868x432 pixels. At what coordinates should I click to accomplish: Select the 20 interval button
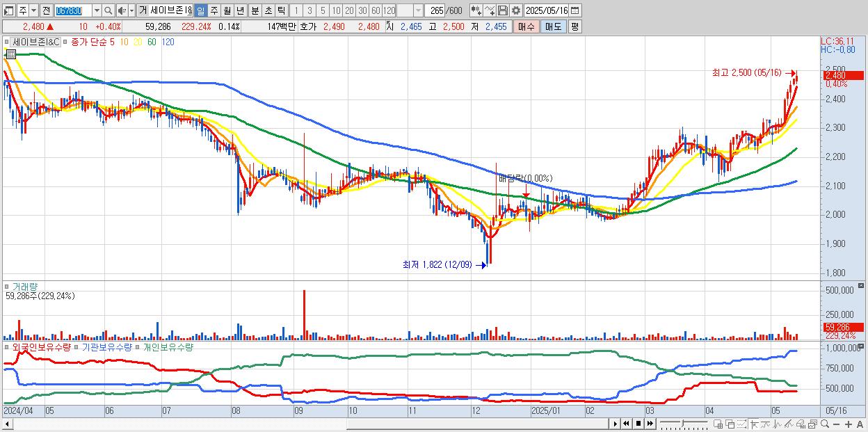(x=349, y=10)
